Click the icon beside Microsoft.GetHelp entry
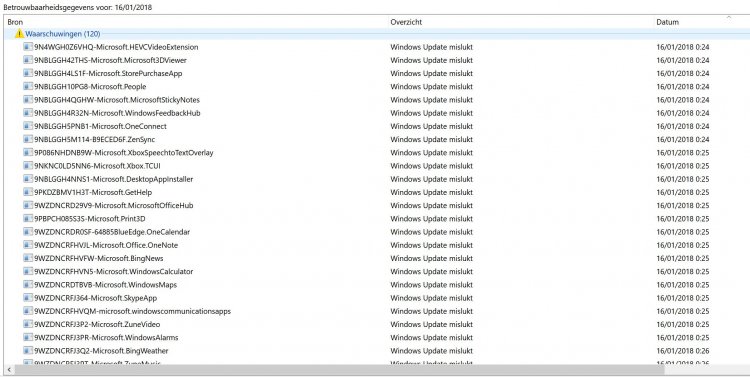 pos(28,192)
